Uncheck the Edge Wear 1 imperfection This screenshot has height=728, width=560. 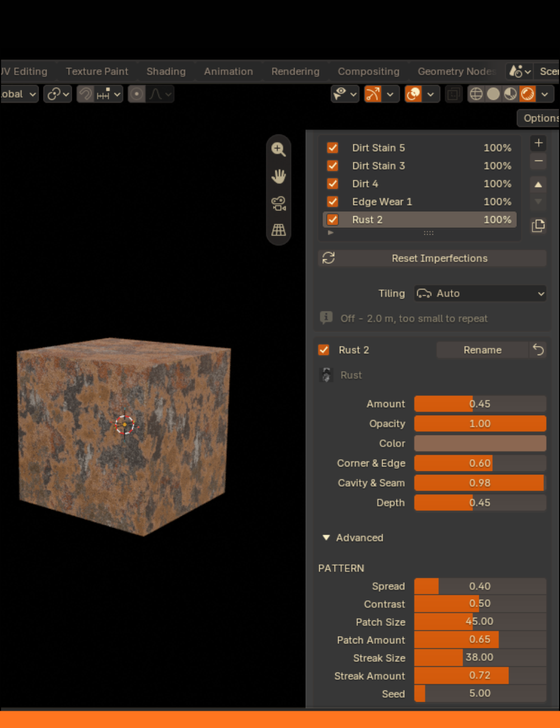[x=333, y=202]
